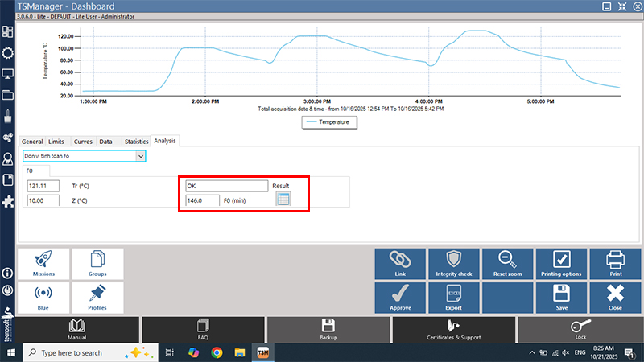
Task: Approve the mission with checkmark button
Action: click(x=400, y=297)
